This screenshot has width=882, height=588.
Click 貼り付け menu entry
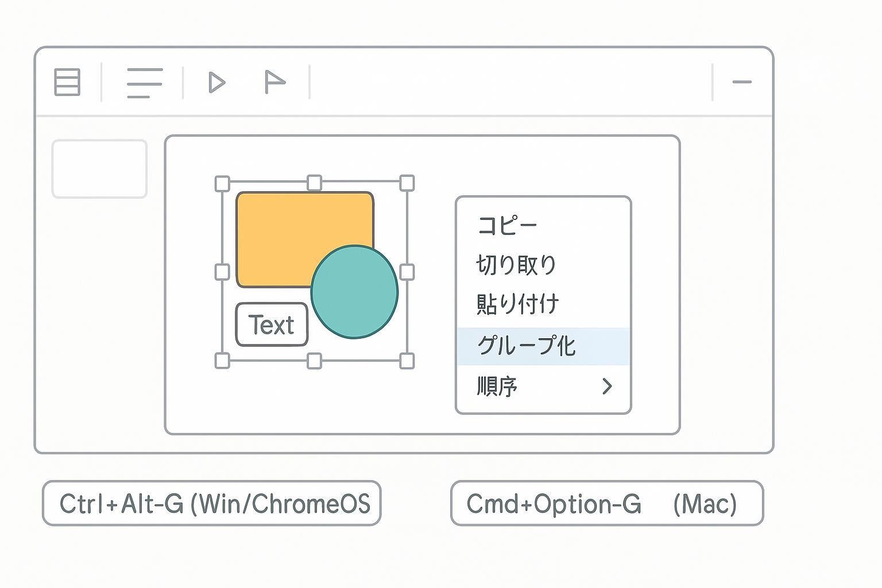coord(517,304)
